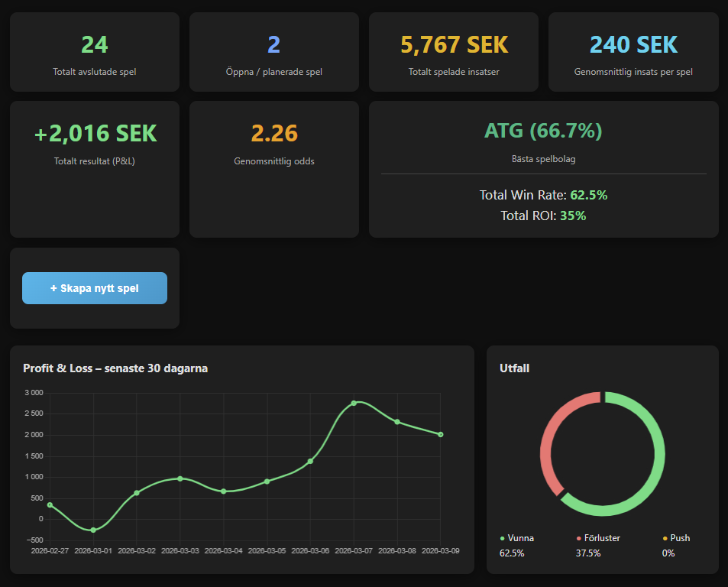Click the data point for 2026-03-06
Screen dimensions: 728x587
click(310, 461)
